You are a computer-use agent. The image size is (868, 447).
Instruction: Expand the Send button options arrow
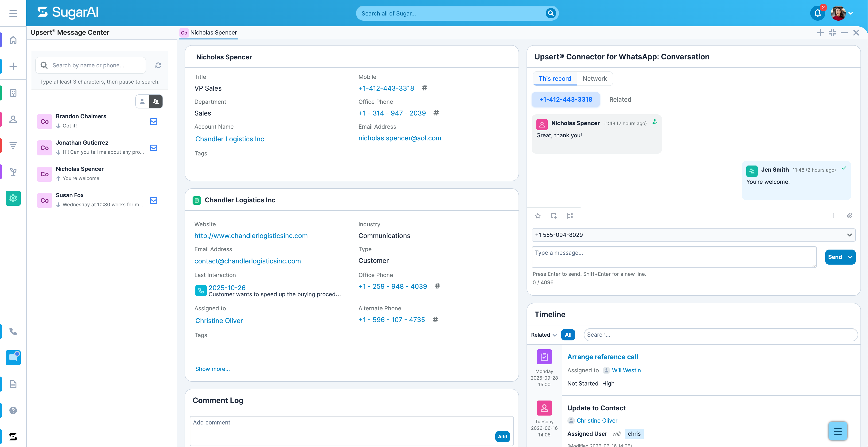(850, 257)
